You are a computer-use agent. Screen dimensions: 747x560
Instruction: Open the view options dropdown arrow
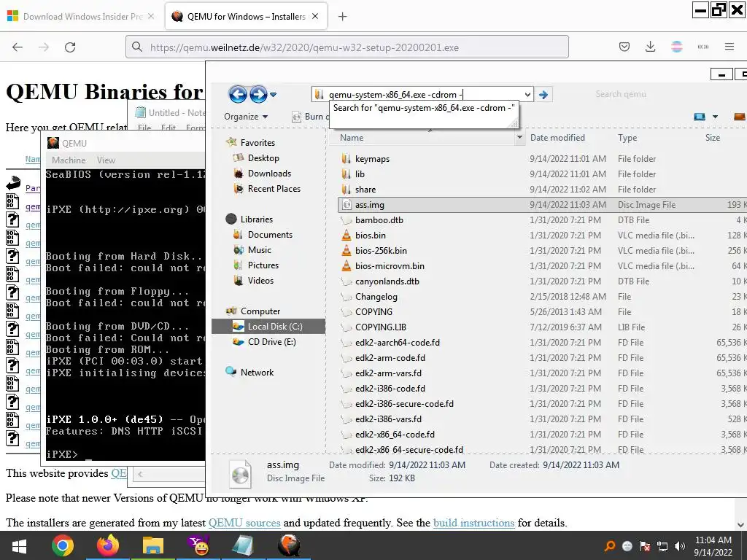715,117
